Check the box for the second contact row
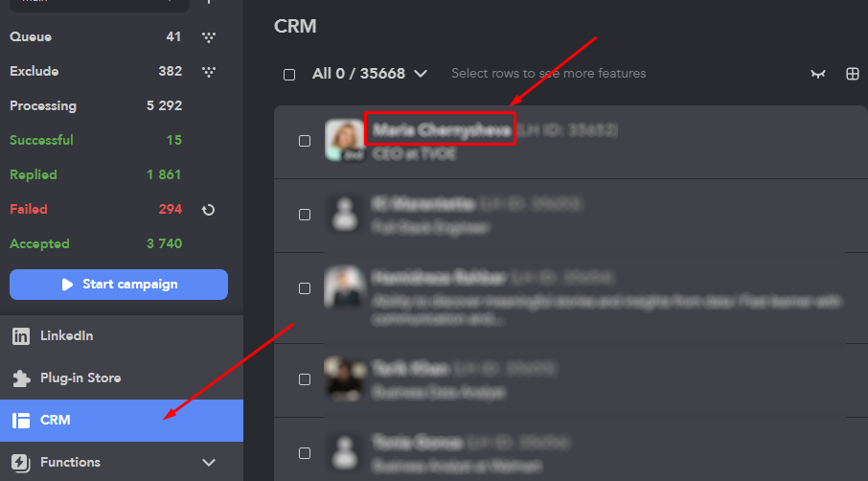The image size is (868, 481). click(305, 215)
